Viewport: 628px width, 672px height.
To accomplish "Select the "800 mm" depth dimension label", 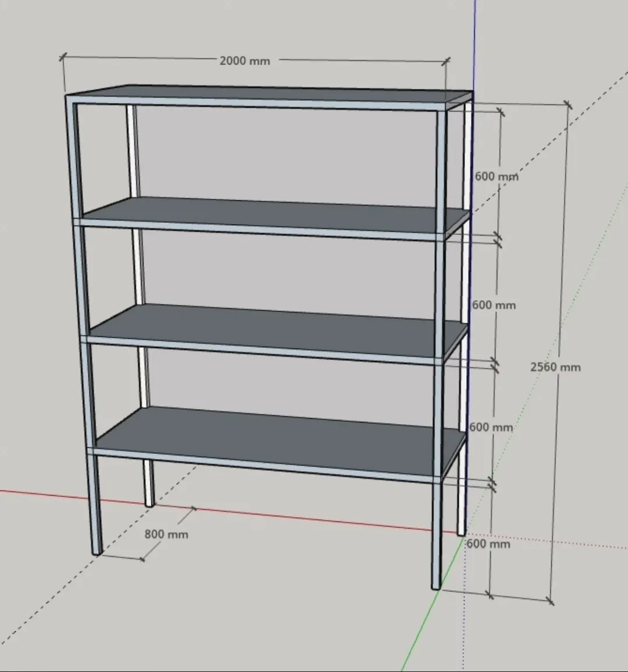I will point(166,535).
